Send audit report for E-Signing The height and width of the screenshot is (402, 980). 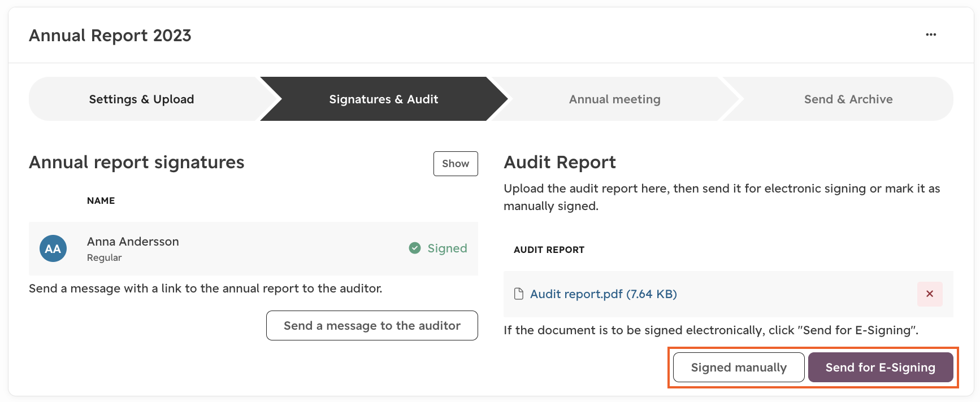point(881,368)
